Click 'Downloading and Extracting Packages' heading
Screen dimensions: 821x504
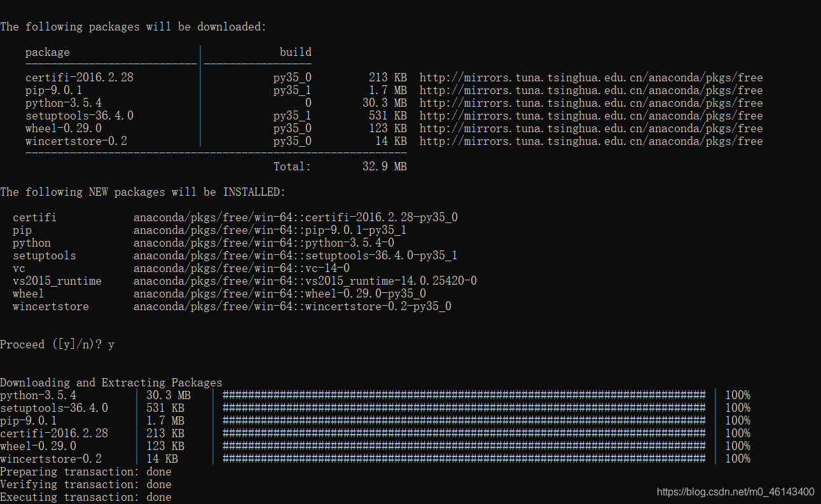click(111, 383)
